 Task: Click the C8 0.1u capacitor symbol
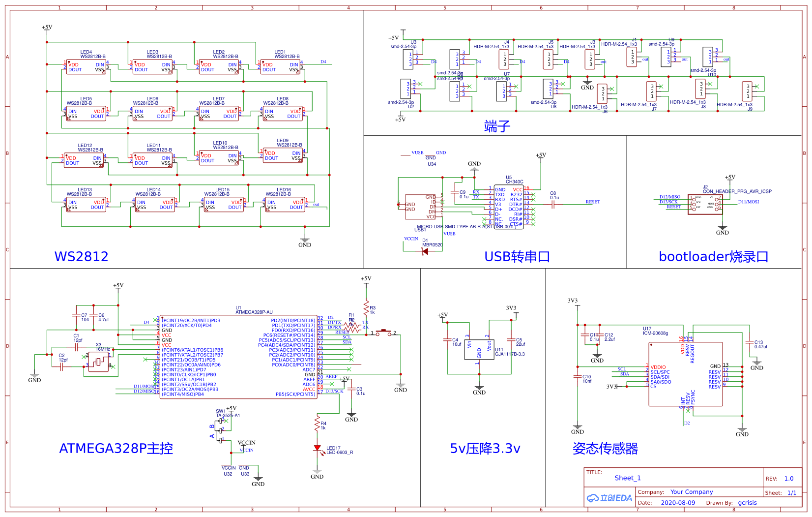click(x=553, y=206)
